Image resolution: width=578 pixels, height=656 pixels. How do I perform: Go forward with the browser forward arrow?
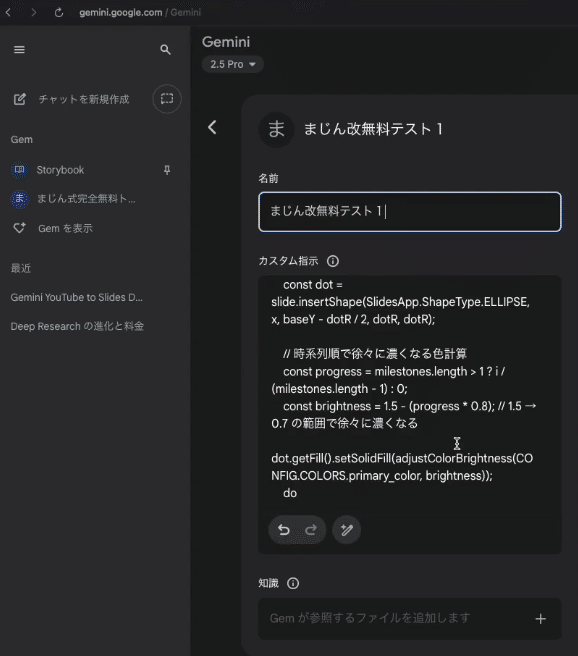click(x=33, y=13)
